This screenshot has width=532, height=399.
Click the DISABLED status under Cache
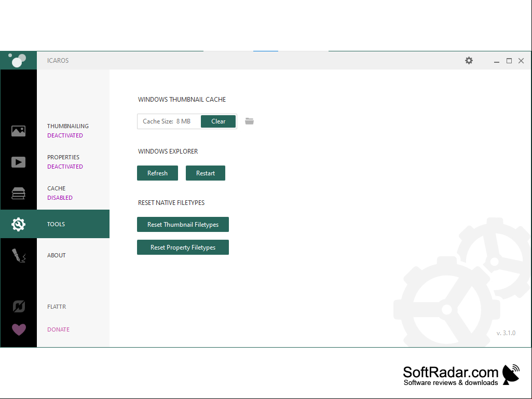tap(60, 198)
